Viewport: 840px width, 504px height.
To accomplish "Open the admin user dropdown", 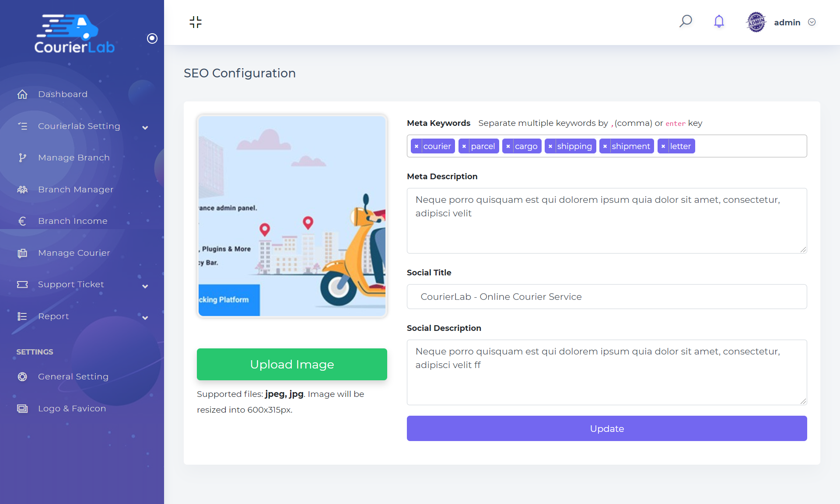I will (812, 22).
